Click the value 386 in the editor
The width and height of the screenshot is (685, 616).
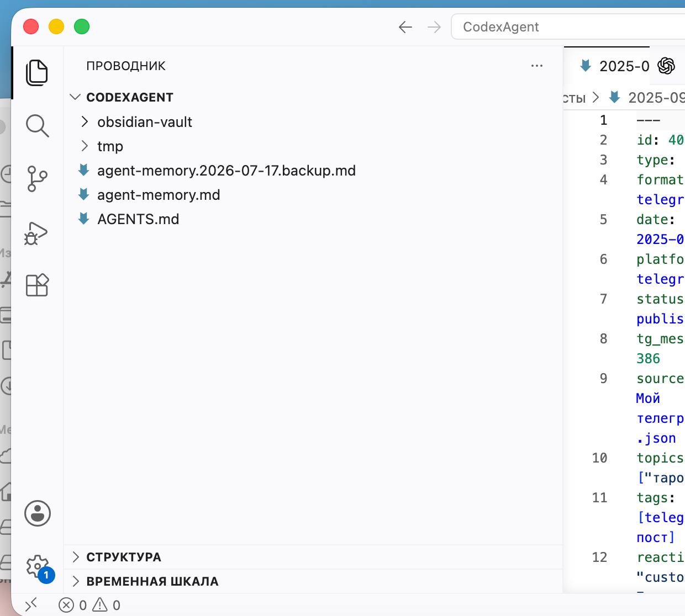click(x=648, y=359)
